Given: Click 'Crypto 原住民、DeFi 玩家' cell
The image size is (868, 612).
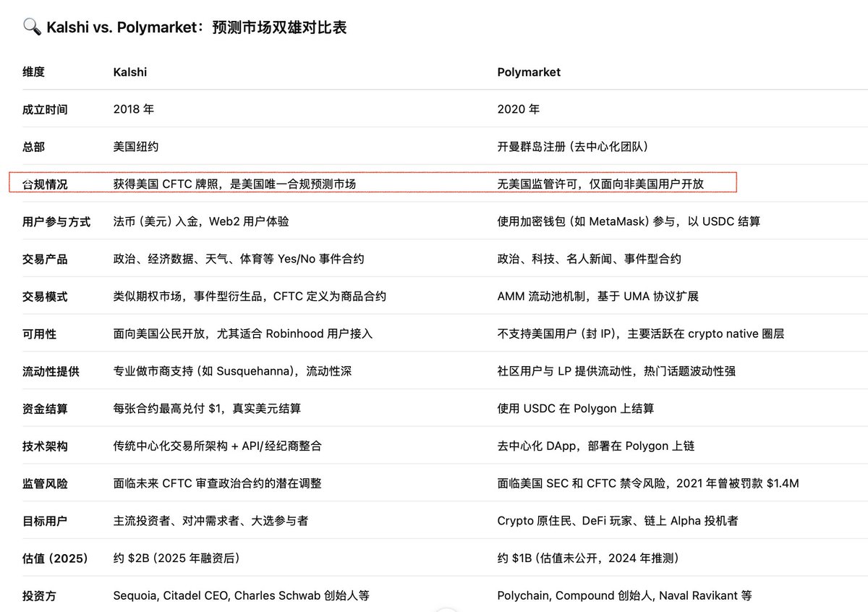Looking at the screenshot, I should pos(618,521).
